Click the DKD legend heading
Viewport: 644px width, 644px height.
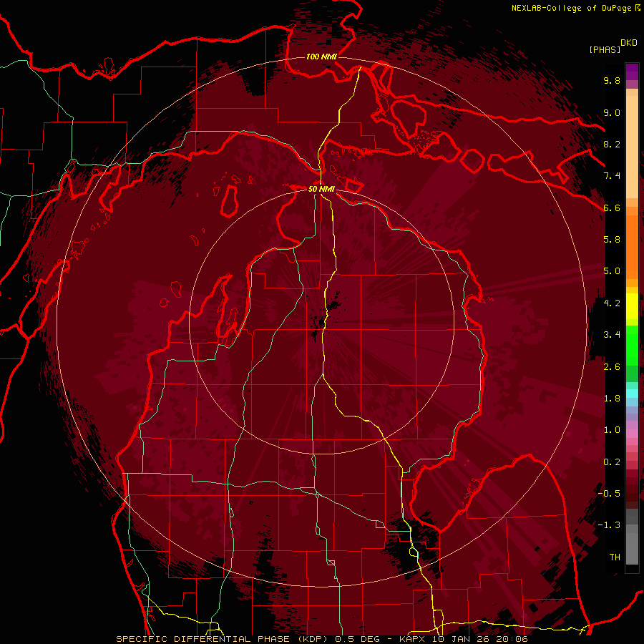point(629,43)
